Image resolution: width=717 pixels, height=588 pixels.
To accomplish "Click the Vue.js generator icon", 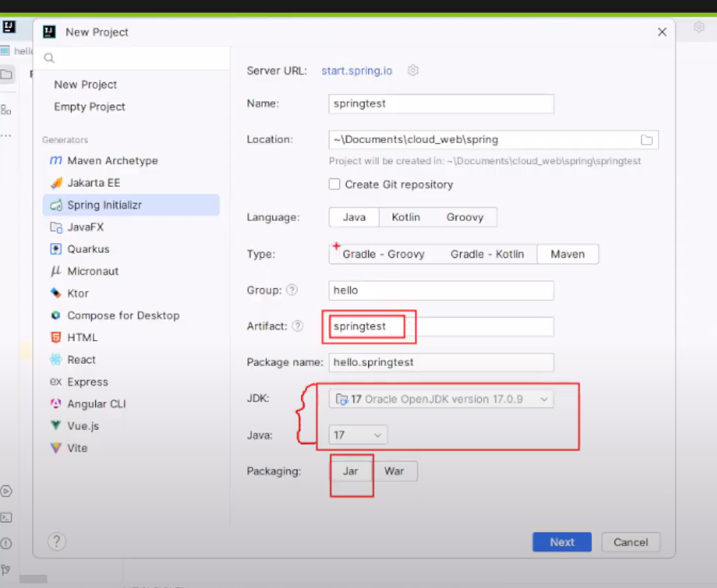I will 56,425.
